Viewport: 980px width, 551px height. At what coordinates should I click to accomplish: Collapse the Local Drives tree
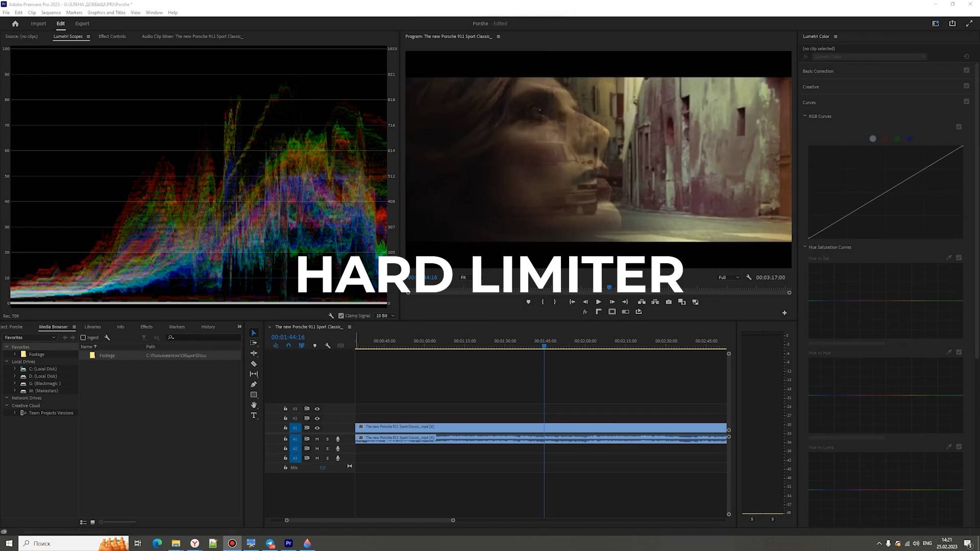(x=7, y=362)
